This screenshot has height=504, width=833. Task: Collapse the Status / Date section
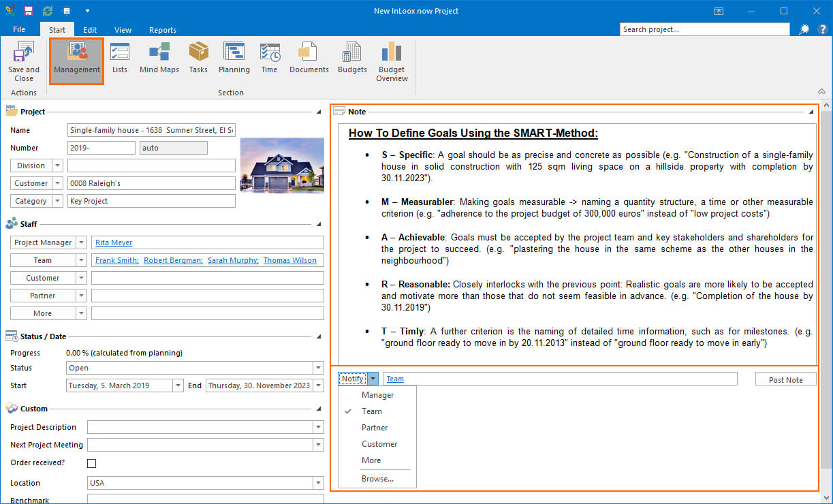[317, 336]
